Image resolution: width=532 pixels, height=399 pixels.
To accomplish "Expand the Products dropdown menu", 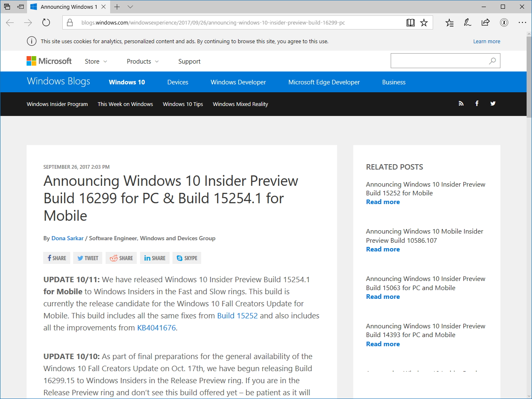I will [x=143, y=61].
